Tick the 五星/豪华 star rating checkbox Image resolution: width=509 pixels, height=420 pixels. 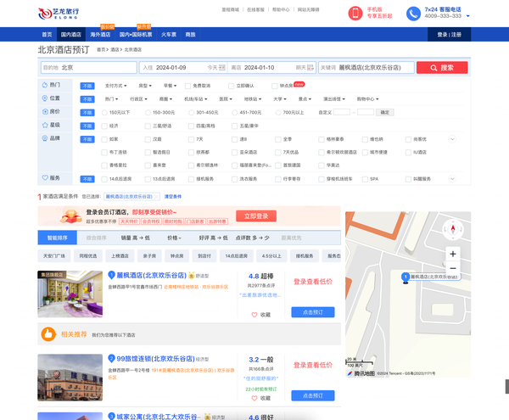(x=234, y=126)
